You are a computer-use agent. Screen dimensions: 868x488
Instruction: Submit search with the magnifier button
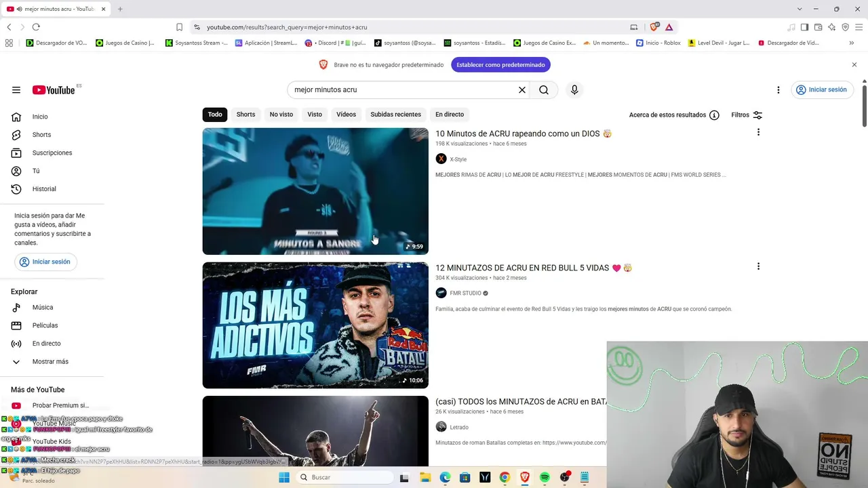click(x=544, y=90)
